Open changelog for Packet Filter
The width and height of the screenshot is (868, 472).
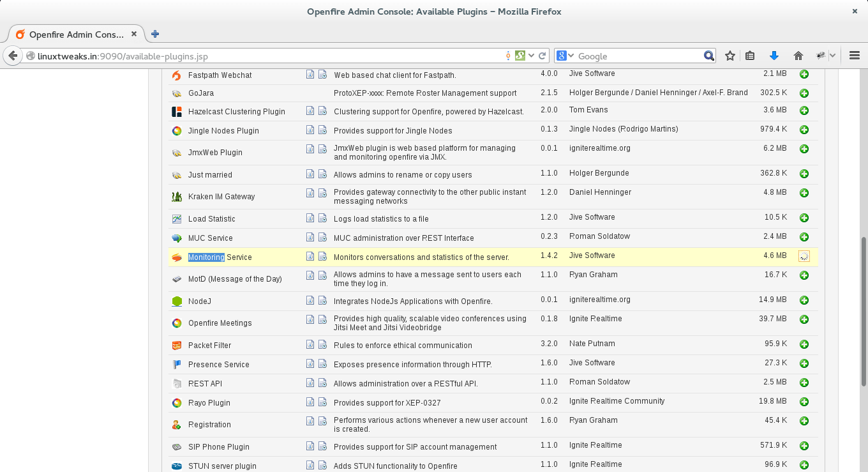click(322, 344)
